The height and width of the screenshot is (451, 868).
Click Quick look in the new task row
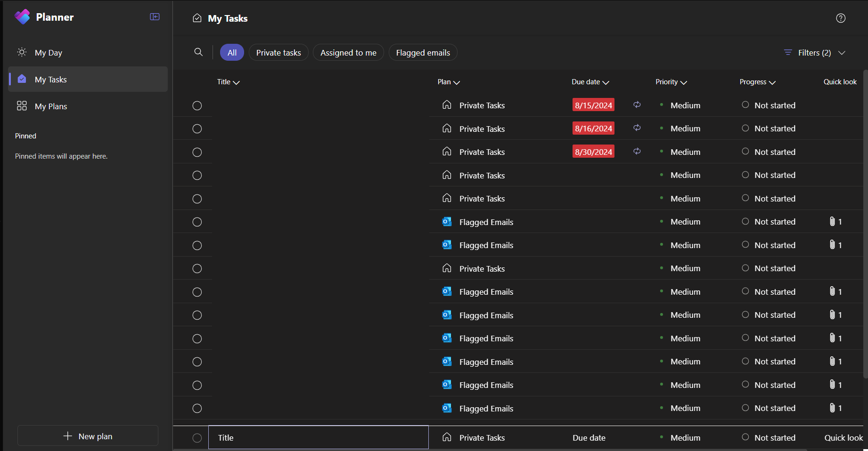843,438
